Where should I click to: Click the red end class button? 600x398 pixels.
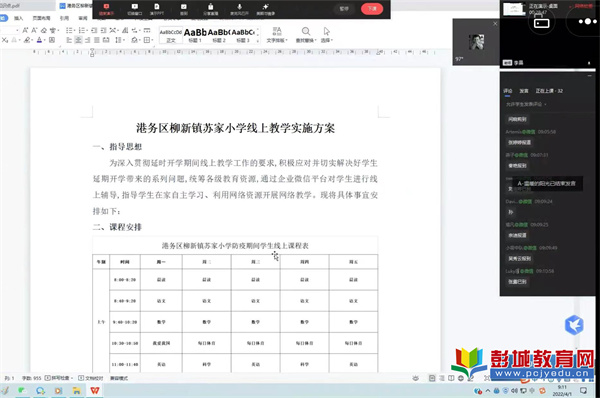[372, 8]
